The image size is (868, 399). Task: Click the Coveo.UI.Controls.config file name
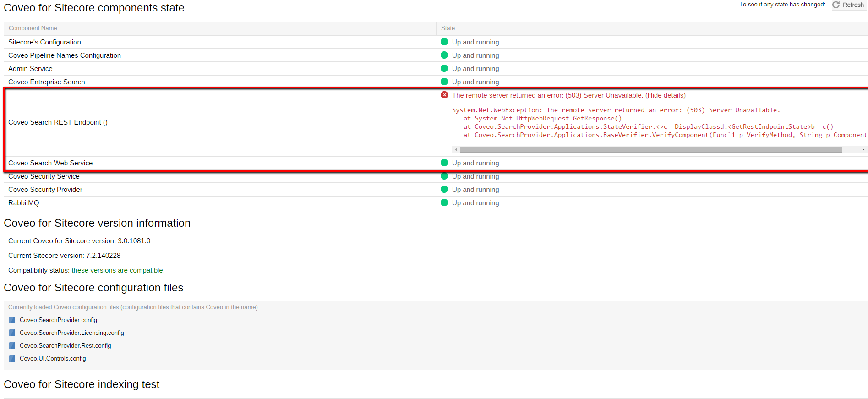(x=53, y=359)
